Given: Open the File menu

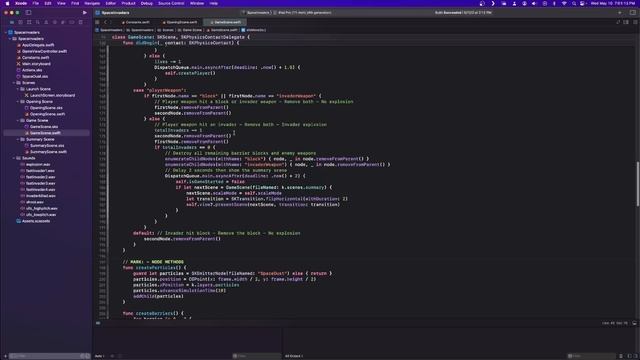Looking at the screenshot, I should click(x=36, y=3).
